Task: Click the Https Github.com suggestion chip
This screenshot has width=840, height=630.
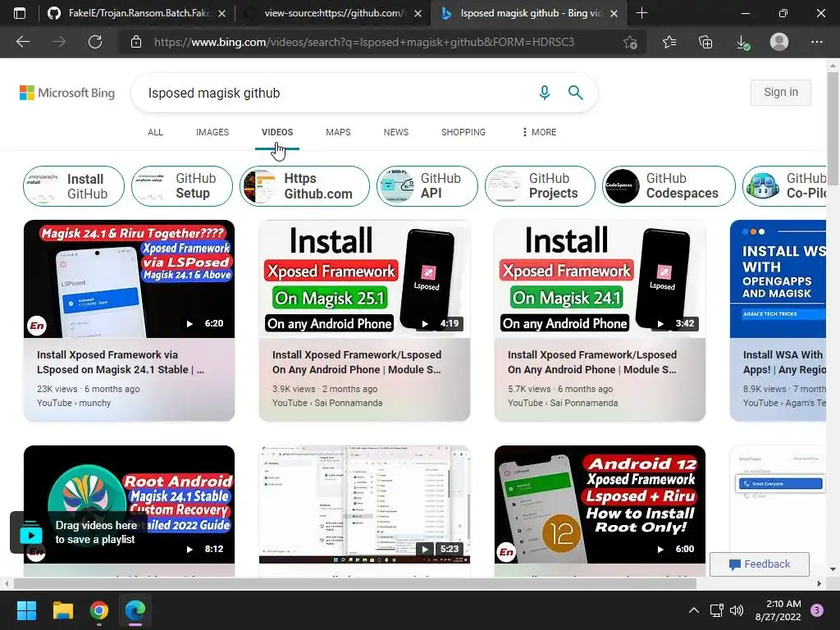Action: click(x=304, y=186)
